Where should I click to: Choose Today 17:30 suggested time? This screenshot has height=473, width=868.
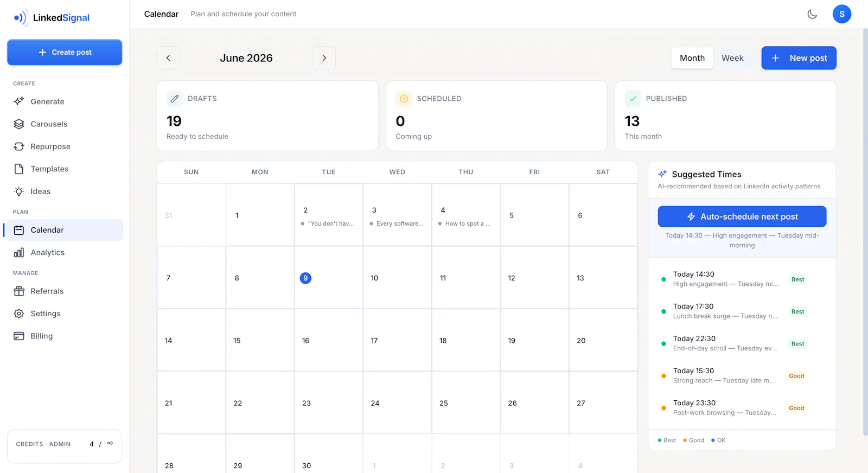tap(742, 311)
